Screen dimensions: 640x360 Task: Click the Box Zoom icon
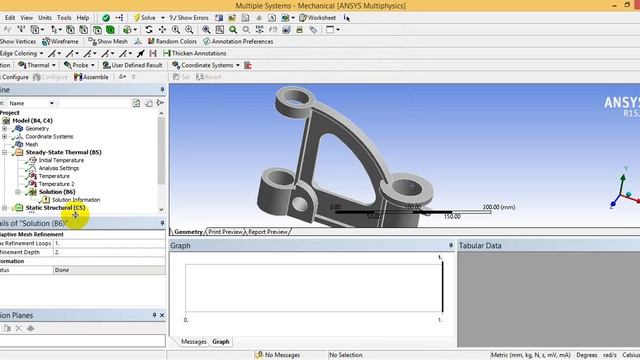[x=189, y=29]
